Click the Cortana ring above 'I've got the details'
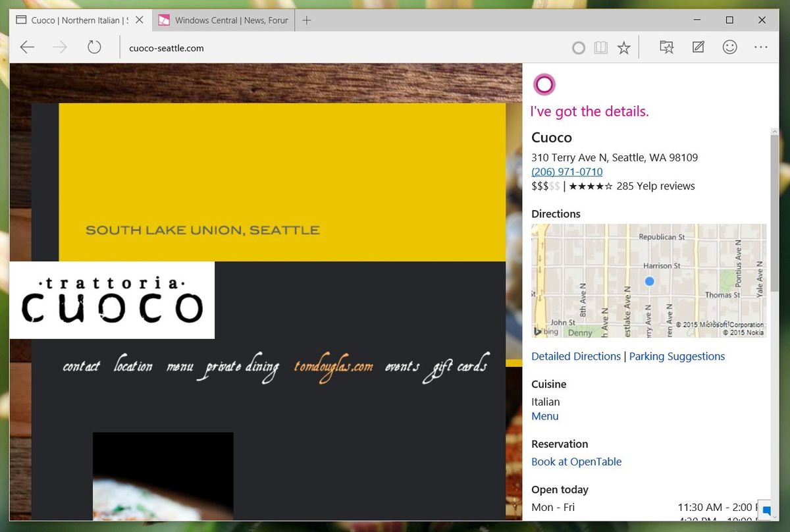The width and height of the screenshot is (790, 532). pyautogui.click(x=544, y=84)
